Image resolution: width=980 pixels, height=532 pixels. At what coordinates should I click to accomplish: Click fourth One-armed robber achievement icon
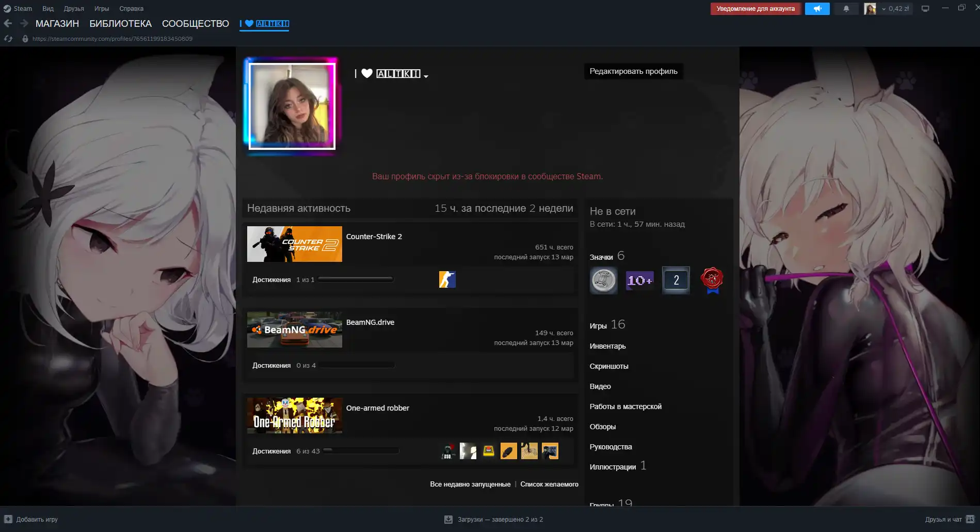[509, 451]
